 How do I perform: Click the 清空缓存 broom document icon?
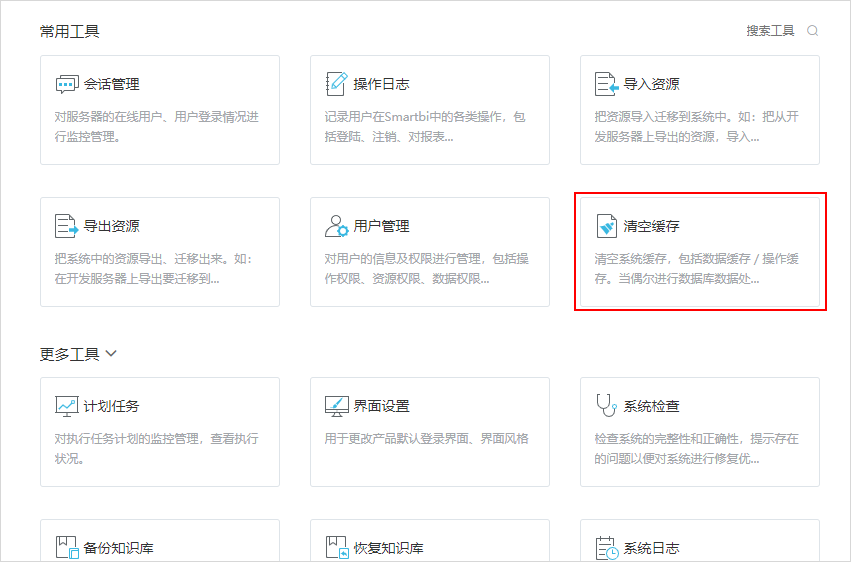[606, 226]
